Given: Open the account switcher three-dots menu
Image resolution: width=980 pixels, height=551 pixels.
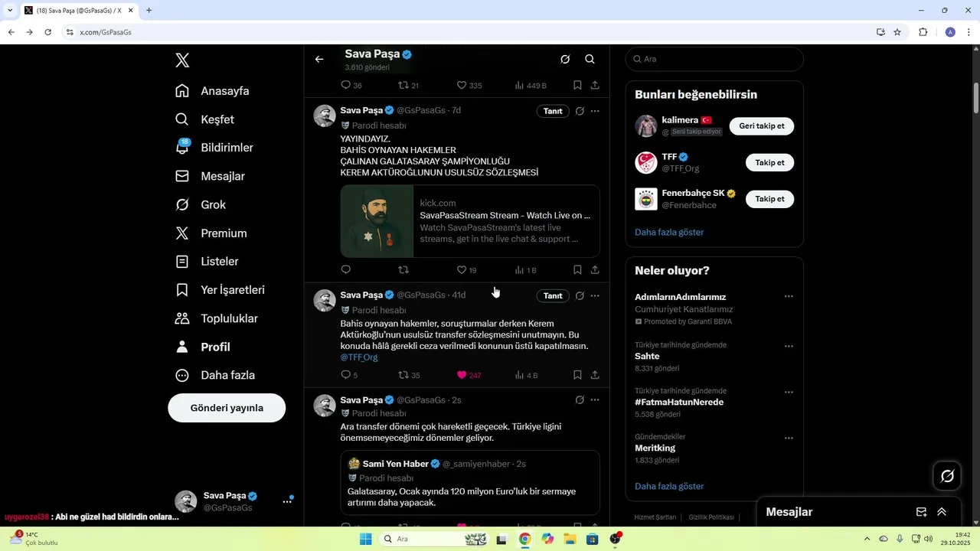Looking at the screenshot, I should pyautogui.click(x=287, y=502).
